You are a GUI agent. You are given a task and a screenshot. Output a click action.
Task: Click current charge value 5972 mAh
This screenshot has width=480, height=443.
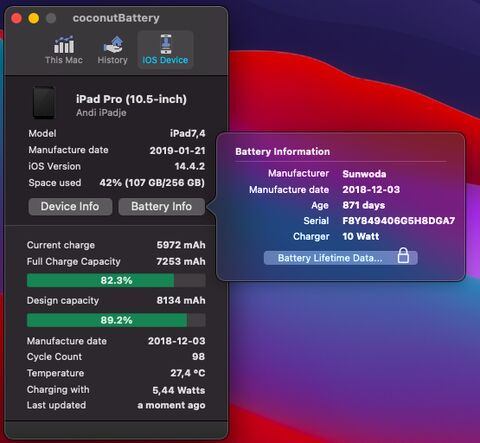coord(181,245)
